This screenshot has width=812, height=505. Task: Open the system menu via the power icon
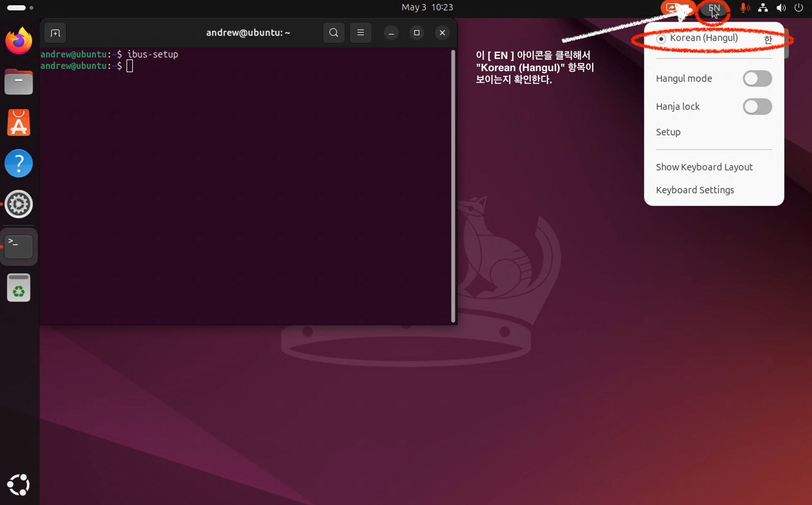798,8
